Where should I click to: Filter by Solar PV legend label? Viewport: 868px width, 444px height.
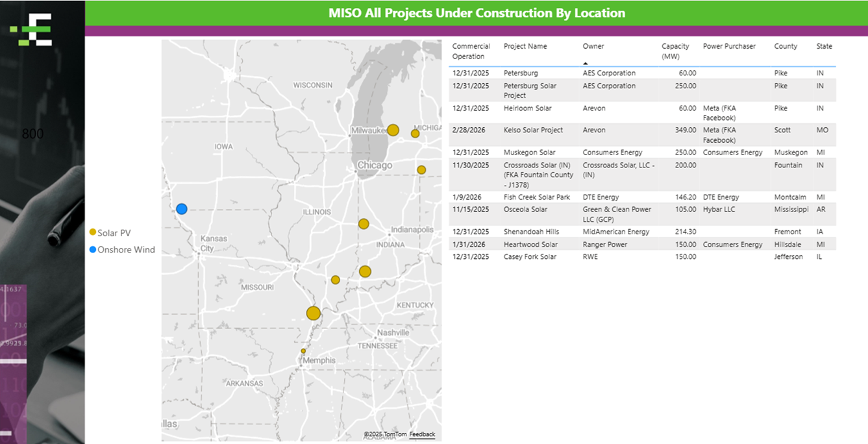(x=114, y=233)
